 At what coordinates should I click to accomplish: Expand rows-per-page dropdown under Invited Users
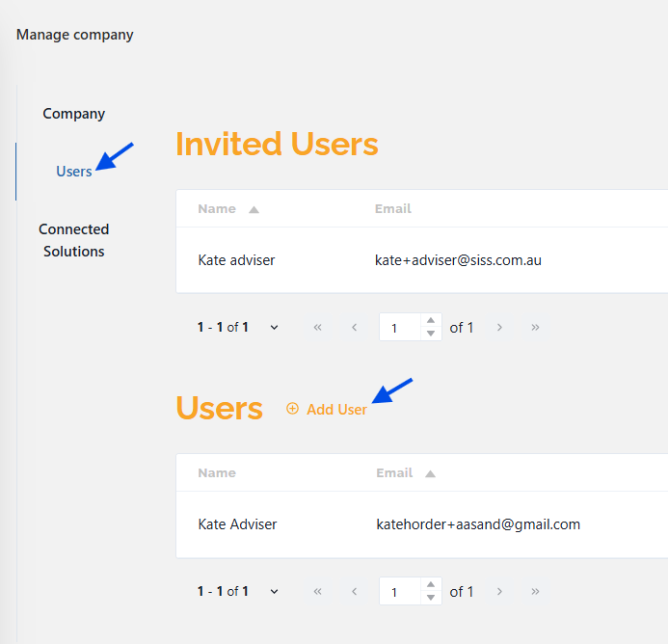pyautogui.click(x=274, y=327)
